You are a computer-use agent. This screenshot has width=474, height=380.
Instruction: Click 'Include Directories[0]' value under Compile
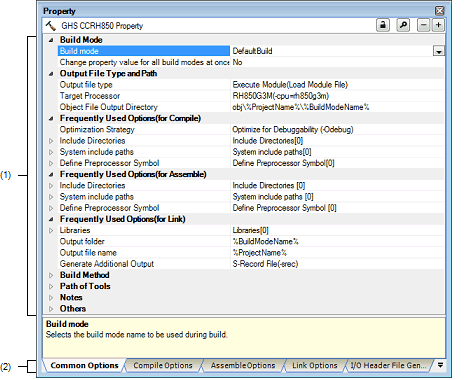click(268, 141)
